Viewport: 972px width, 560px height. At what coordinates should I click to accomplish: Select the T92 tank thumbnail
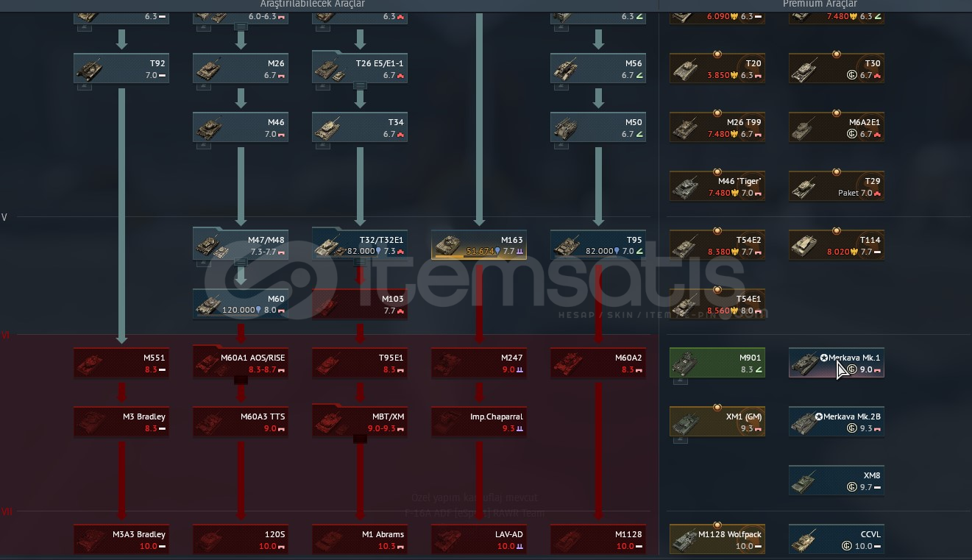click(90, 69)
